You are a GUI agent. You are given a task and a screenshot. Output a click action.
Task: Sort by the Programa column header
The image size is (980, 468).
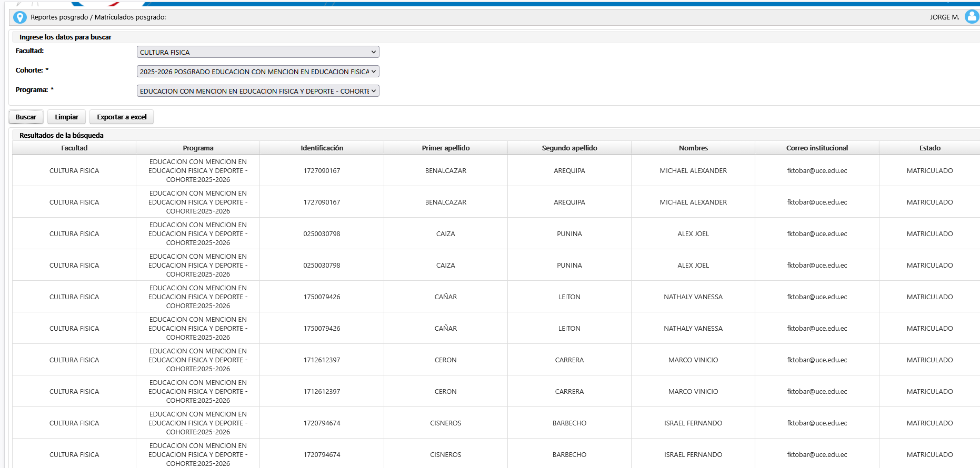(198, 148)
